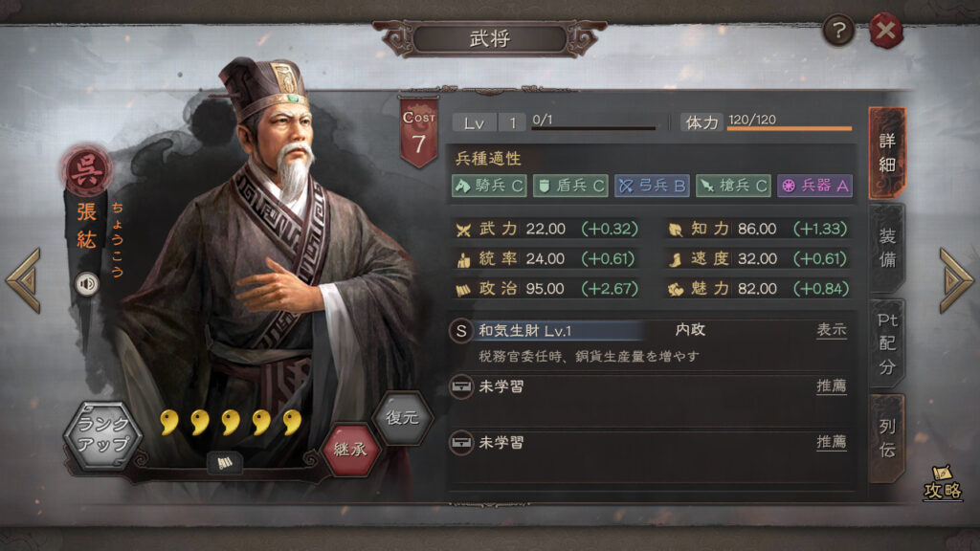
Task: Open the Pt配分 point allocation tab
Action: 887,343
